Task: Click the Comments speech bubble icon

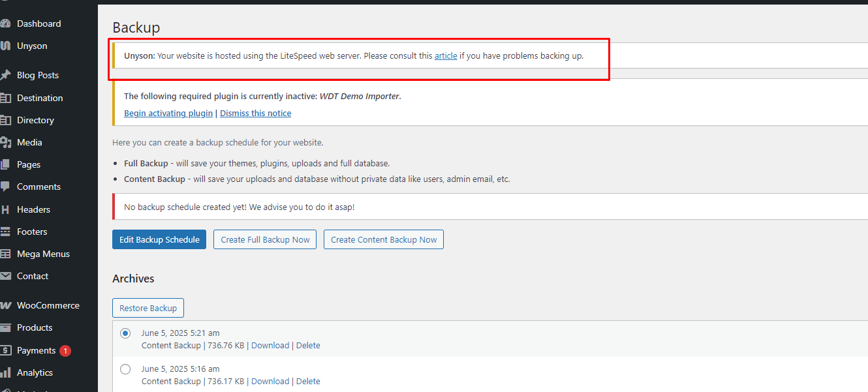Action: click(5, 187)
